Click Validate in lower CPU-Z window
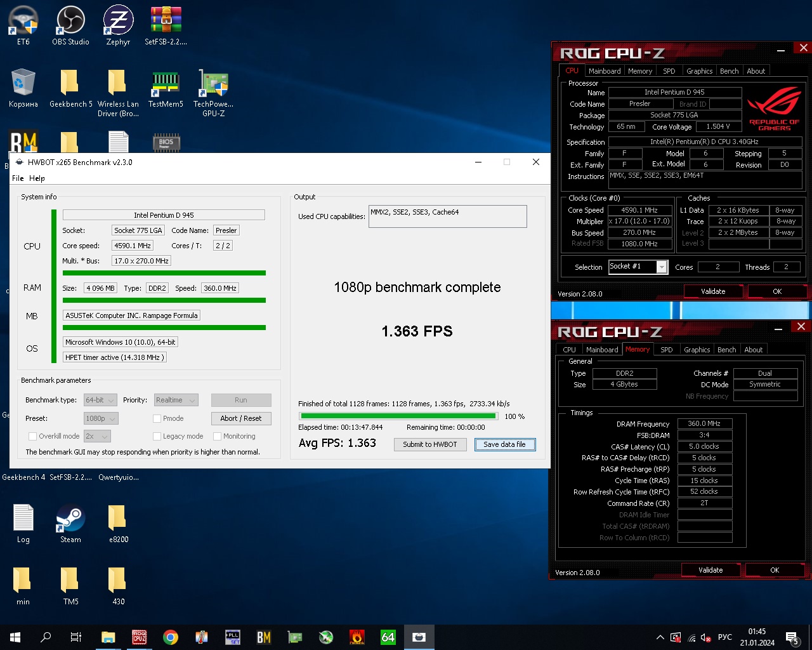 710,570
